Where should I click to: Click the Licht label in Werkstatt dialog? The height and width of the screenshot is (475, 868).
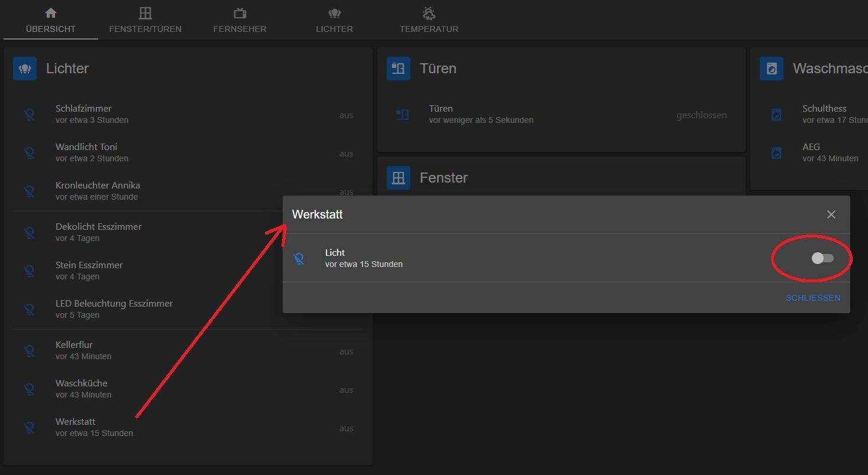click(335, 253)
